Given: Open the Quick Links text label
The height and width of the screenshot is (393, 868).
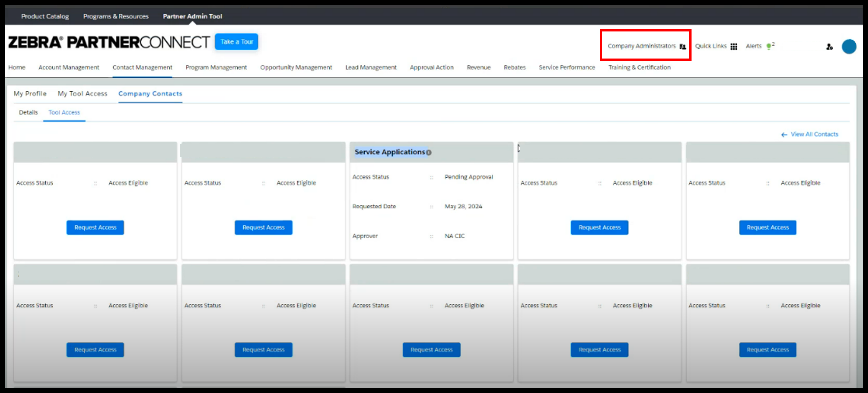Looking at the screenshot, I should click(710, 46).
